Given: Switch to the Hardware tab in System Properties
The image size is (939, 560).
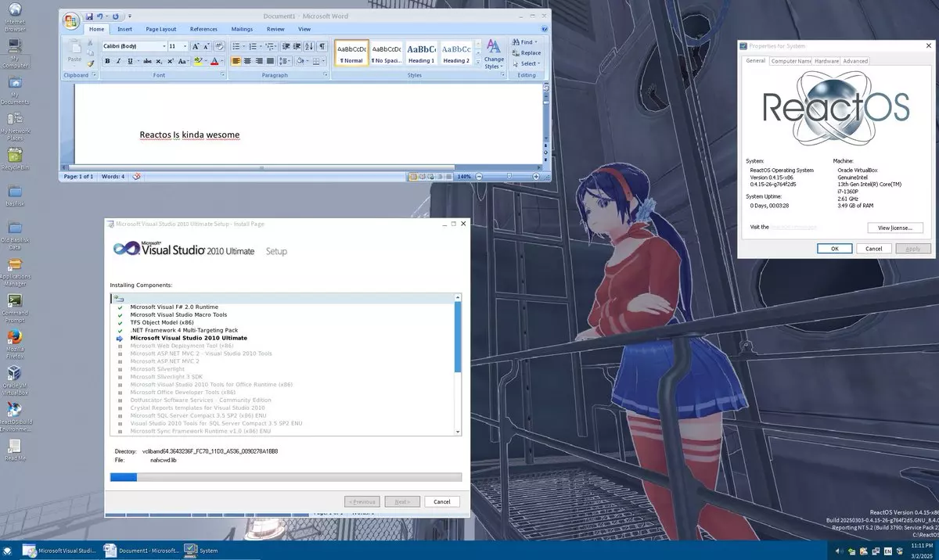Looking at the screenshot, I should [826, 61].
